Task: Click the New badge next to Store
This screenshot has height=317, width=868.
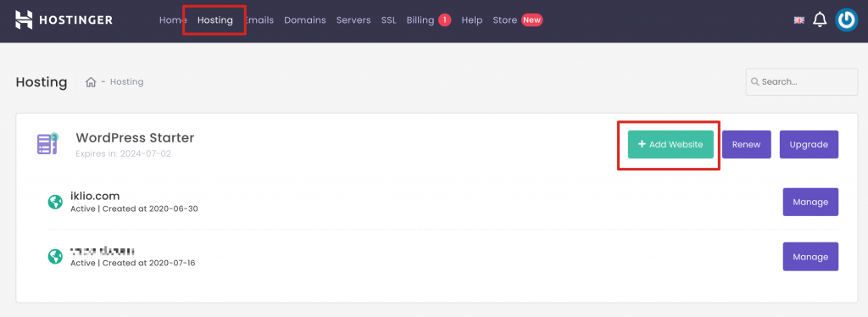Action: (x=532, y=19)
